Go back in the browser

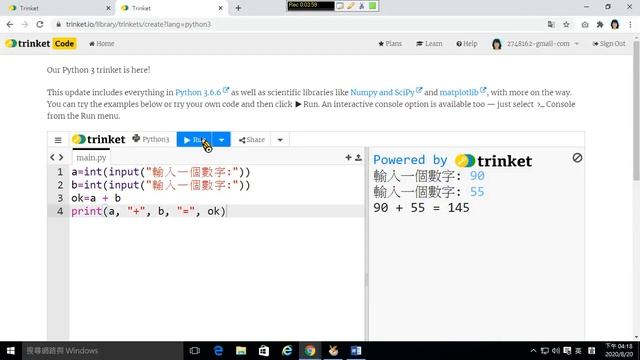click(10, 24)
